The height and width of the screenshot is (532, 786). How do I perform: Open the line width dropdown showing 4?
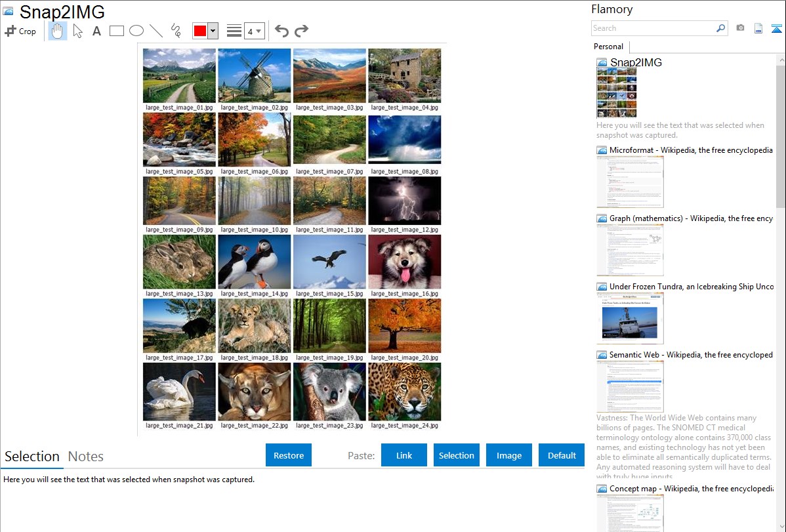click(255, 31)
